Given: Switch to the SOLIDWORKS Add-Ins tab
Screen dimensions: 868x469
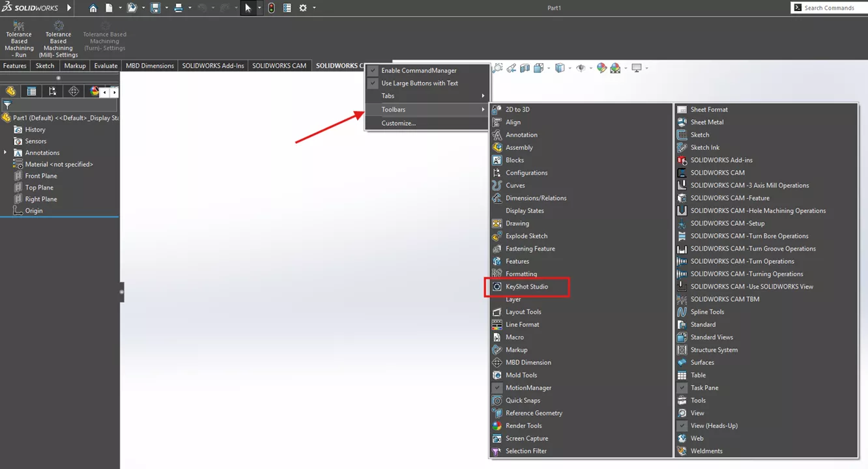Looking at the screenshot, I should (213, 66).
